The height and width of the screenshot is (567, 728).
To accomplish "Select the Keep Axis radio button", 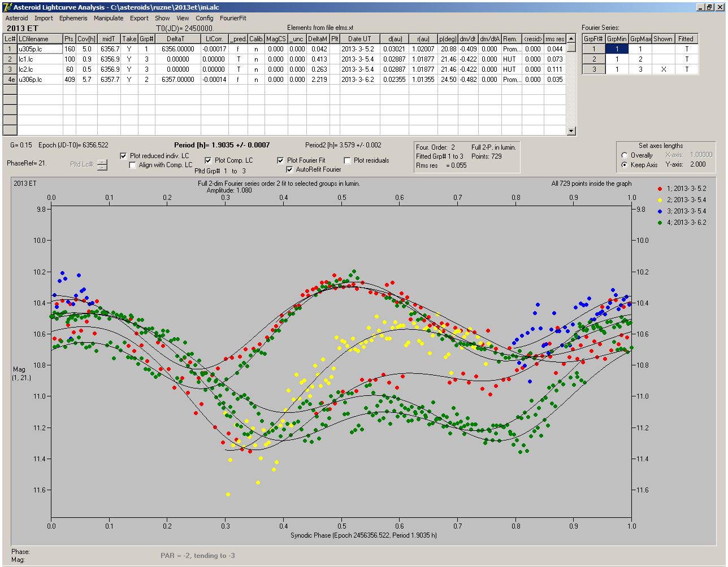I will tap(625, 165).
